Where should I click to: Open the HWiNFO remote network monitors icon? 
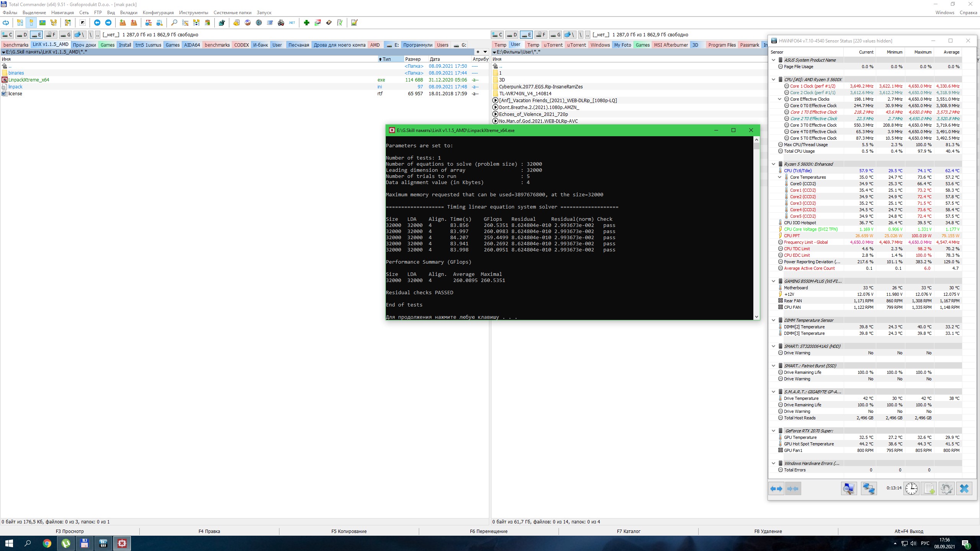point(868,489)
